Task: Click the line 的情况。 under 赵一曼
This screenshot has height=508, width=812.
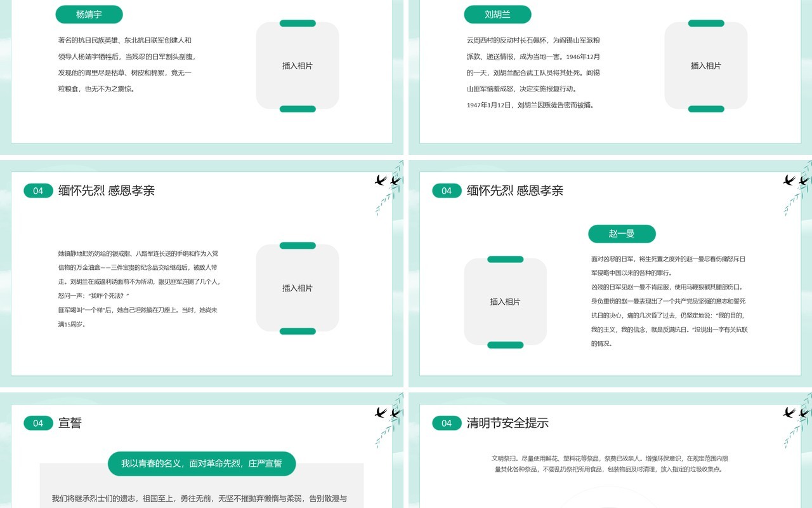Action: (601, 344)
